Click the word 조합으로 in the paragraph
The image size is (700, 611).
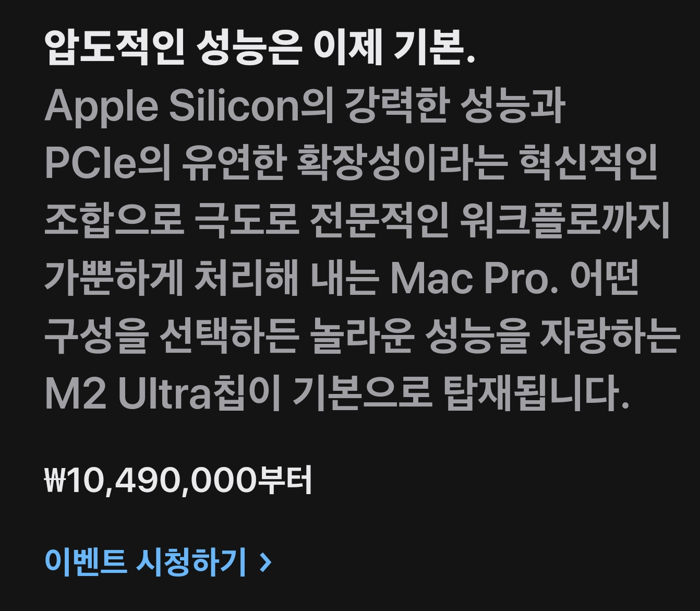click(114, 221)
